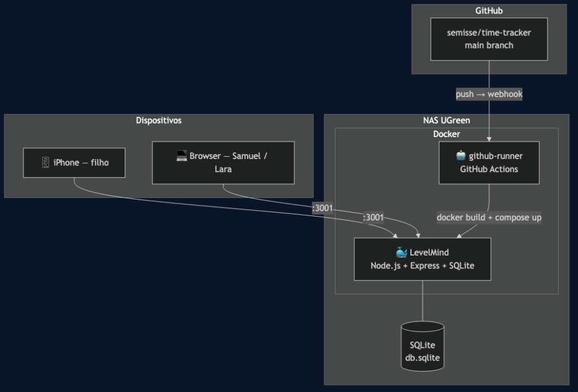
Task: Select the "Browser — Samuel / Lara" node
Action: click(223, 162)
